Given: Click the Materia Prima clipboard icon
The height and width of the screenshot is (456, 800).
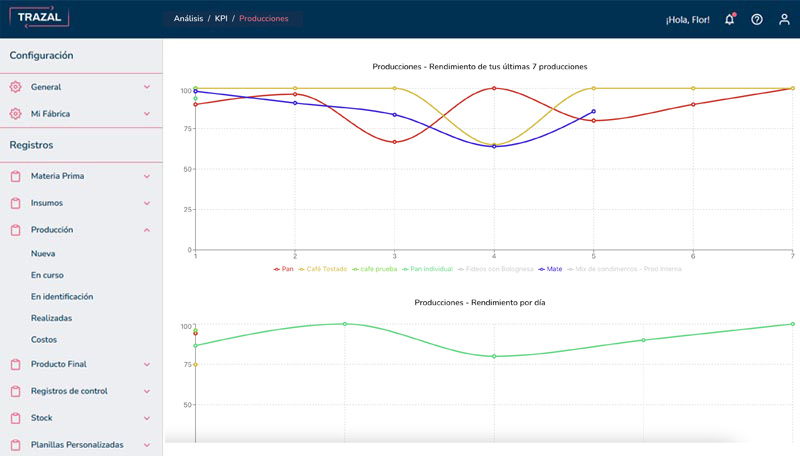Looking at the screenshot, I should coord(15,176).
